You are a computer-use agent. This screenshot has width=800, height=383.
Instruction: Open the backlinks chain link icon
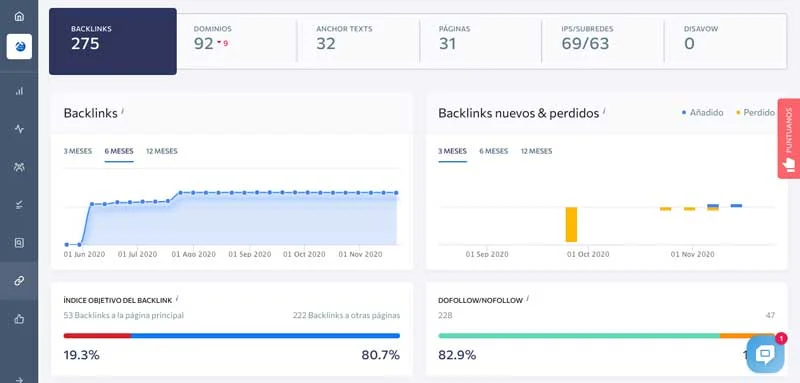(19, 281)
